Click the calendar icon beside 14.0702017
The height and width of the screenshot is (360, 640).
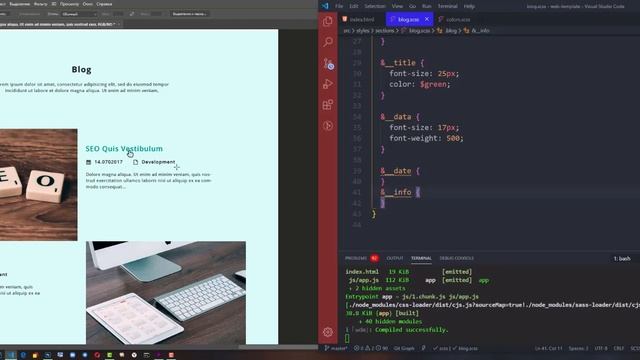(x=89, y=162)
